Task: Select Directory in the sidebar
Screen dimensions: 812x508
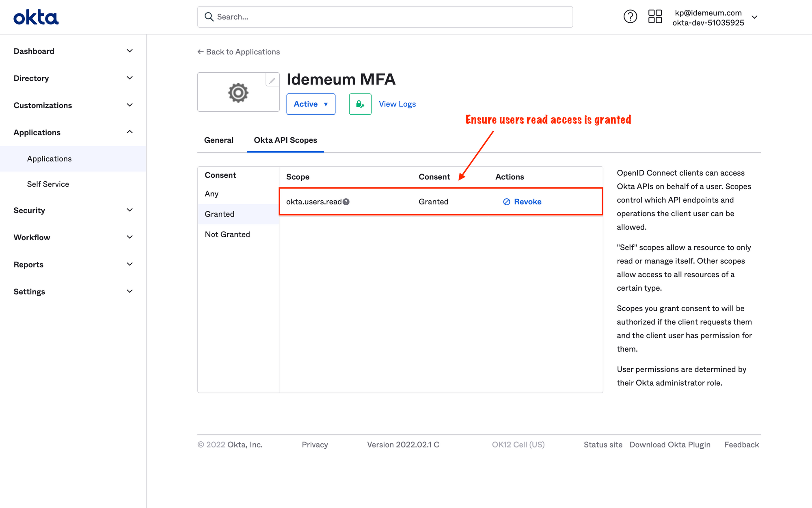Action: click(31, 78)
